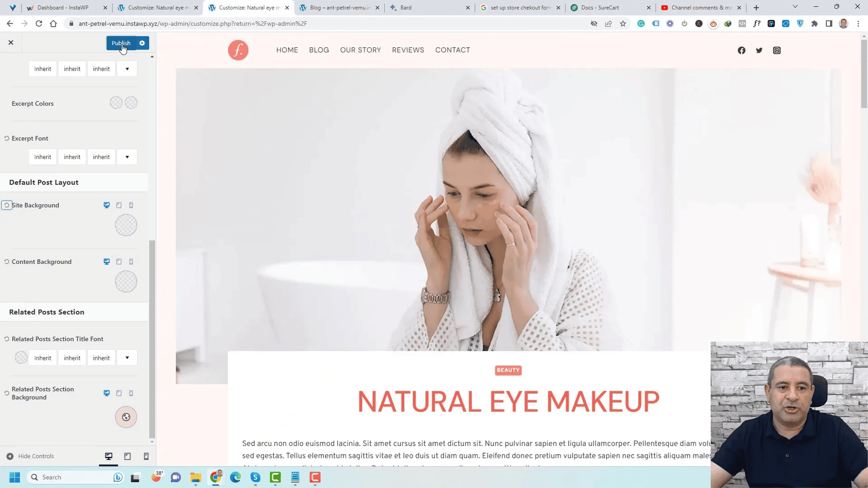Click the Excerpt Colors first color swatch
This screenshot has height=488, width=868.
coord(116,103)
